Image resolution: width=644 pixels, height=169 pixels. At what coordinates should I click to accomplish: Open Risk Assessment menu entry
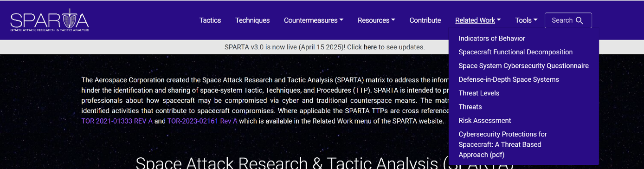point(485,121)
